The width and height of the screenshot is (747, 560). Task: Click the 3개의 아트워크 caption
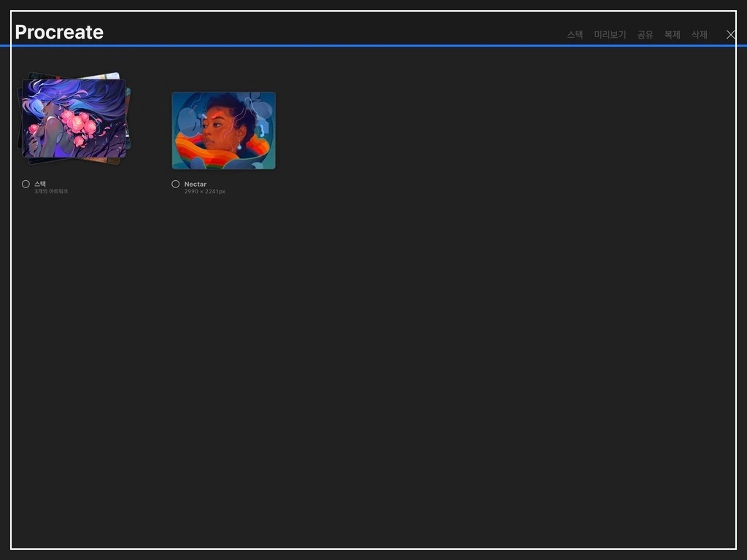click(51, 192)
